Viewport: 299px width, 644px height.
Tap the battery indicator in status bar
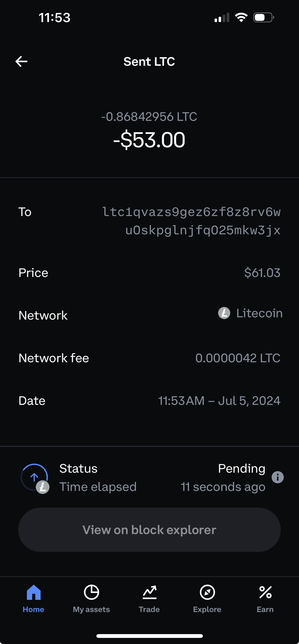pos(264,18)
